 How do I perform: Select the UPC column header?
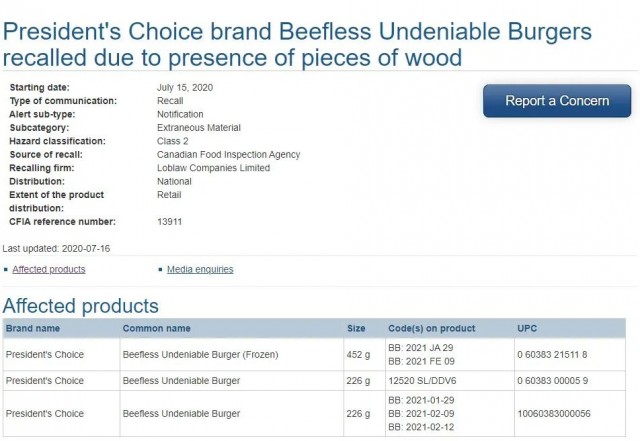click(x=527, y=328)
